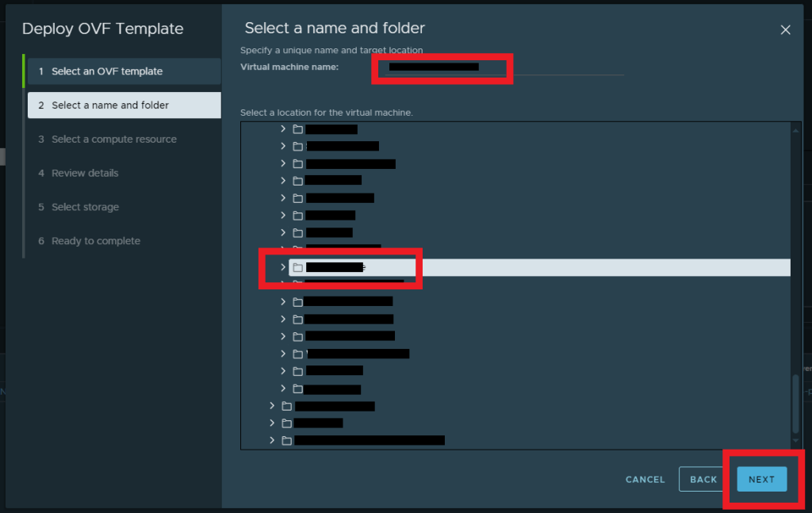The image size is (812, 513).
Task: Click the second folder icon from the top
Action: (298, 146)
